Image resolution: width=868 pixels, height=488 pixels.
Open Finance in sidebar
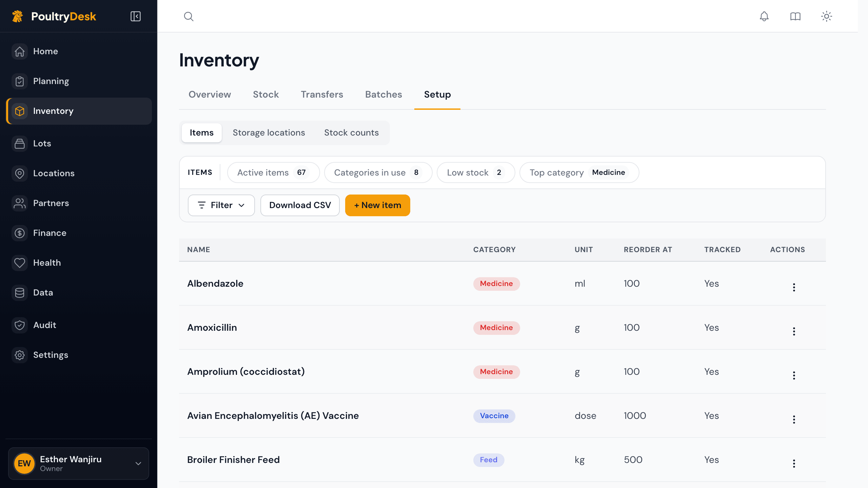[79, 233]
